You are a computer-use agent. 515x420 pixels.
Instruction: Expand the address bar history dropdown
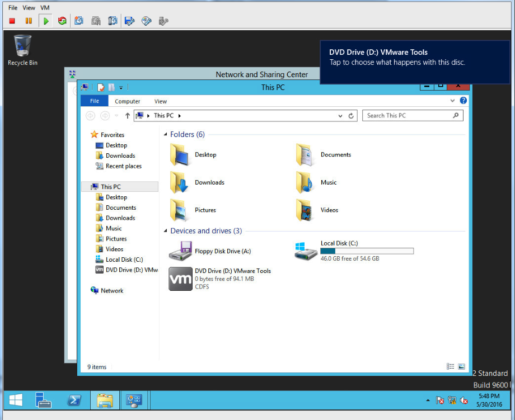[340, 116]
